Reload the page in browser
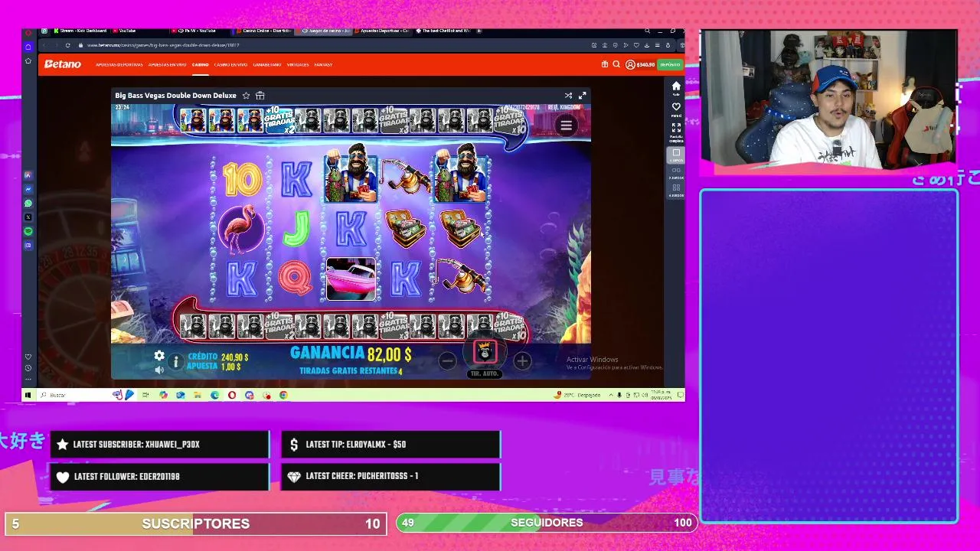Image resolution: width=980 pixels, height=551 pixels. point(67,45)
